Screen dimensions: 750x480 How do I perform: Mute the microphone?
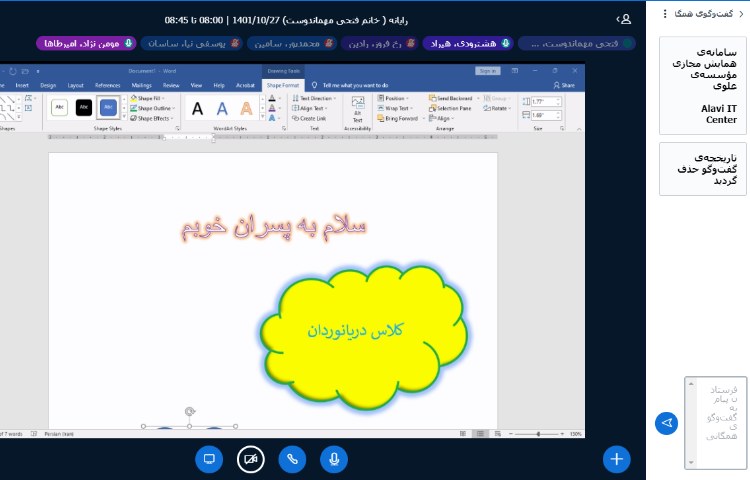point(334,459)
